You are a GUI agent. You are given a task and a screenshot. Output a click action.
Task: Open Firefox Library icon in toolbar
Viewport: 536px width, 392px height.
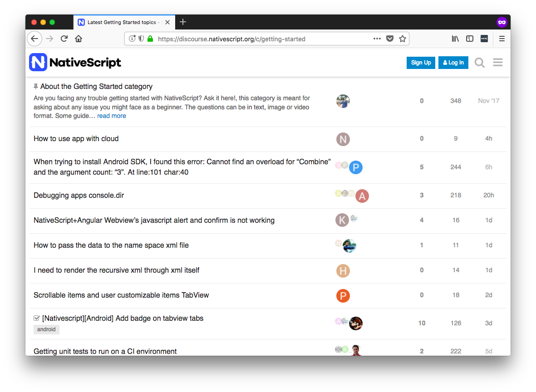tap(455, 39)
